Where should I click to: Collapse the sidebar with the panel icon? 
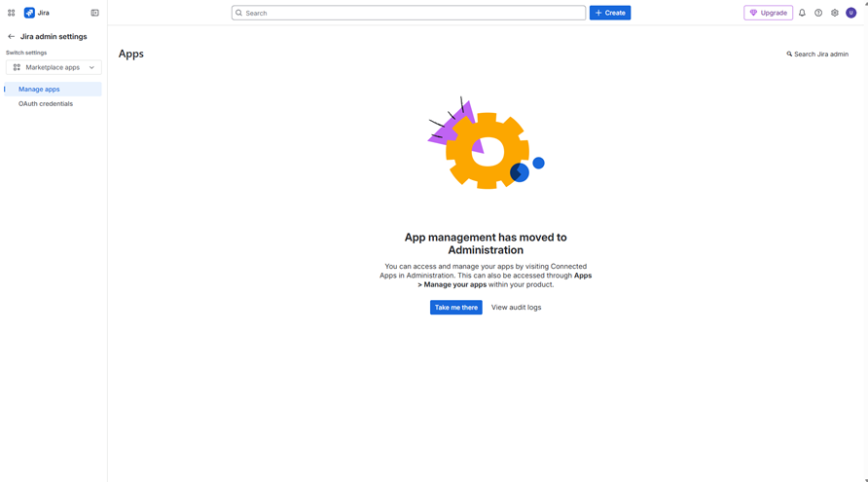pos(94,13)
